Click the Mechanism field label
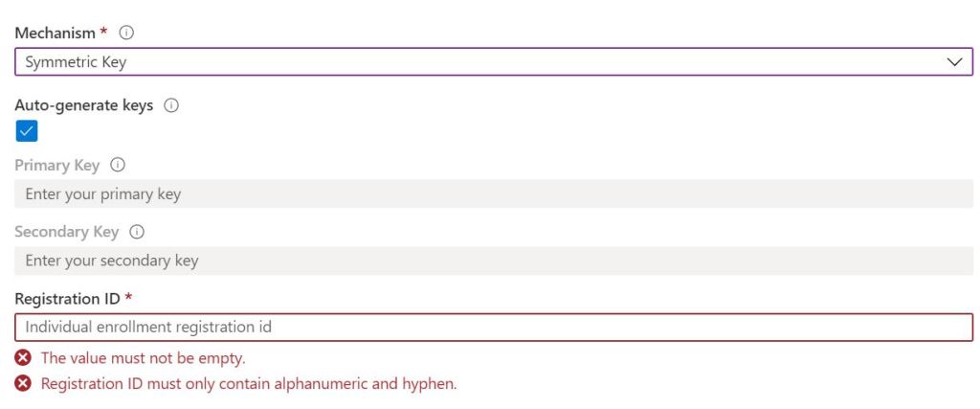Screen dimensions: 980x409 [x=55, y=34]
